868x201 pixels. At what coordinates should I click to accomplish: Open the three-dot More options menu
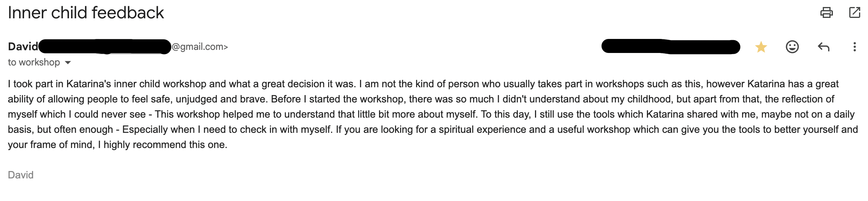(854, 47)
